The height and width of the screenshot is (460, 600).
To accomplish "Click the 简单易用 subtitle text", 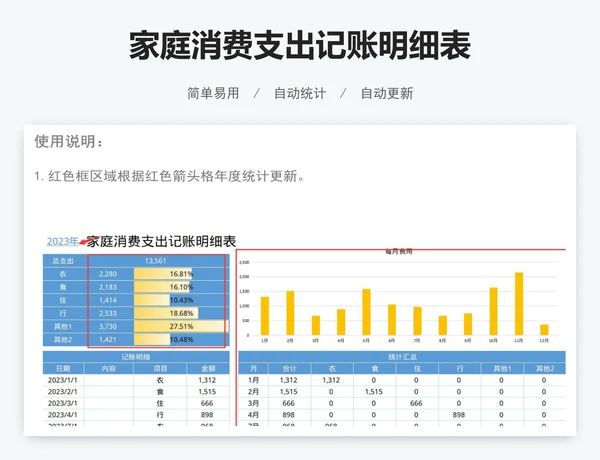I will tap(213, 93).
